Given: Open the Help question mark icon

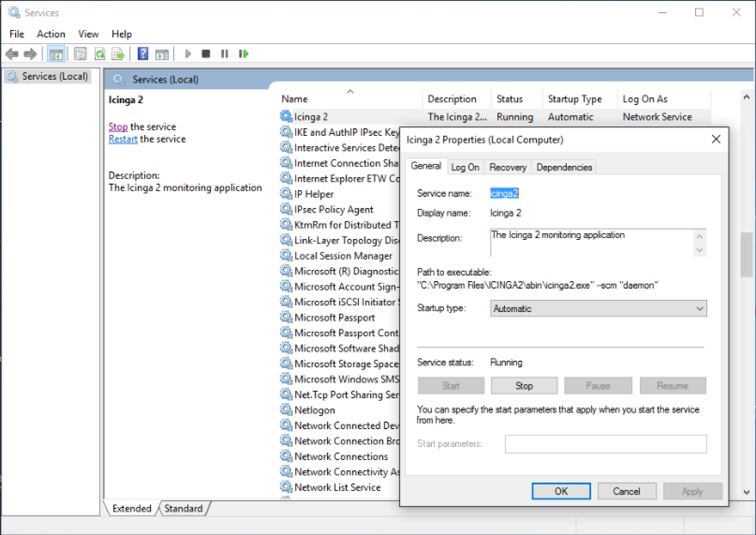Looking at the screenshot, I should [x=143, y=54].
